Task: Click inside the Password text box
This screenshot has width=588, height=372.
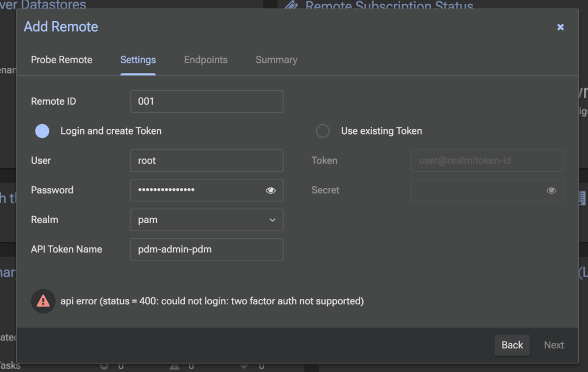Action: [195, 190]
